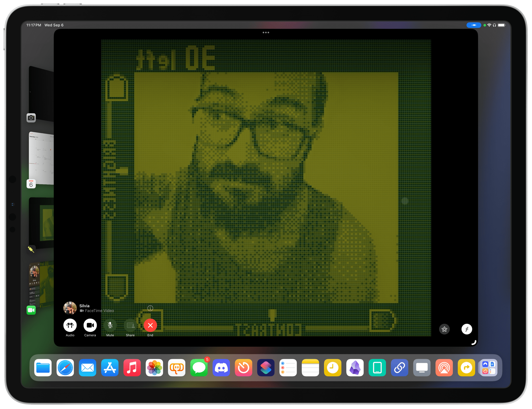Mute the microphone
532x409 pixels.
[x=110, y=325]
